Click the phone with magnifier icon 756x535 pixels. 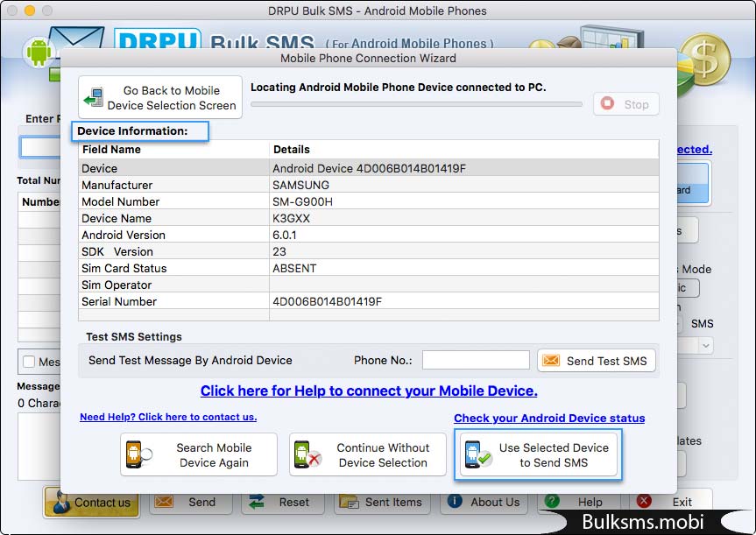138,454
